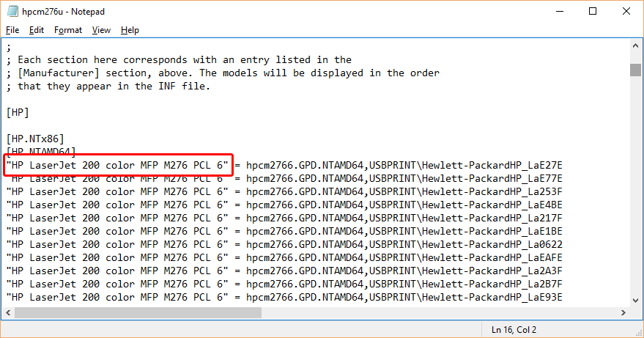Image resolution: width=644 pixels, height=338 pixels.
Task: Click the horizontal scrollbar left arrow
Action: tap(8, 313)
